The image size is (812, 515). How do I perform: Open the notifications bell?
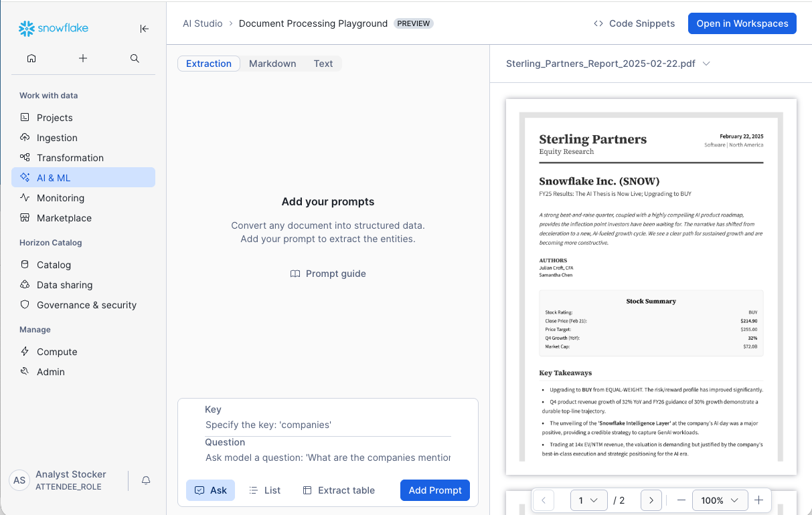point(145,480)
